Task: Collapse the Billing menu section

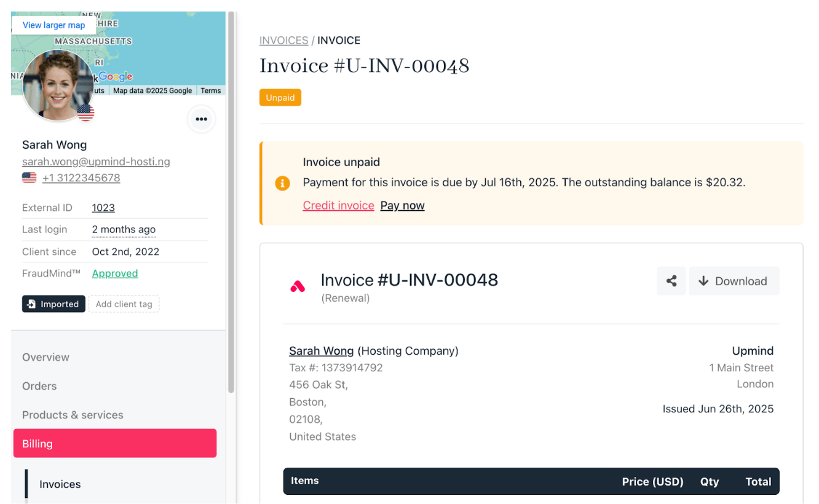Action: click(x=115, y=443)
